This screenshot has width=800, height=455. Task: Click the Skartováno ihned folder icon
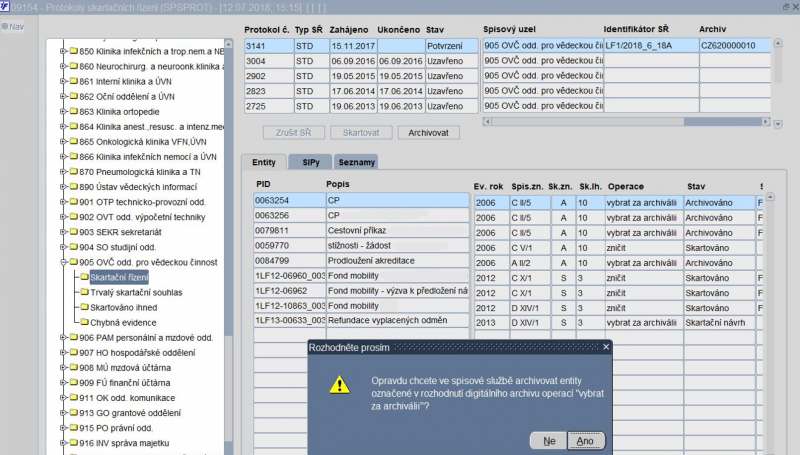[x=83, y=307]
